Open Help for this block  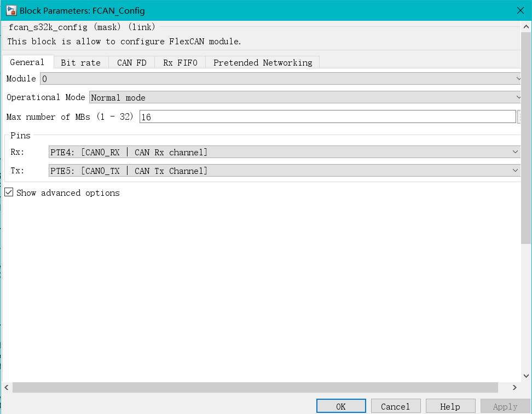[x=450, y=406]
